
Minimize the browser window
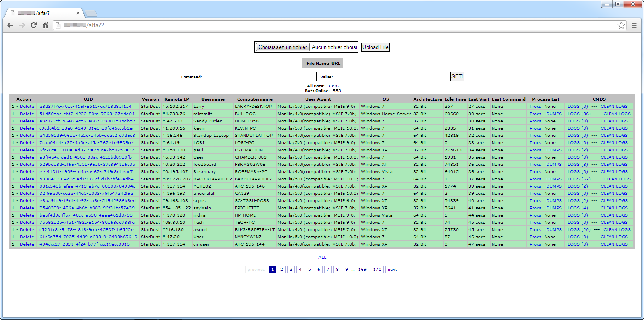(x=607, y=4)
